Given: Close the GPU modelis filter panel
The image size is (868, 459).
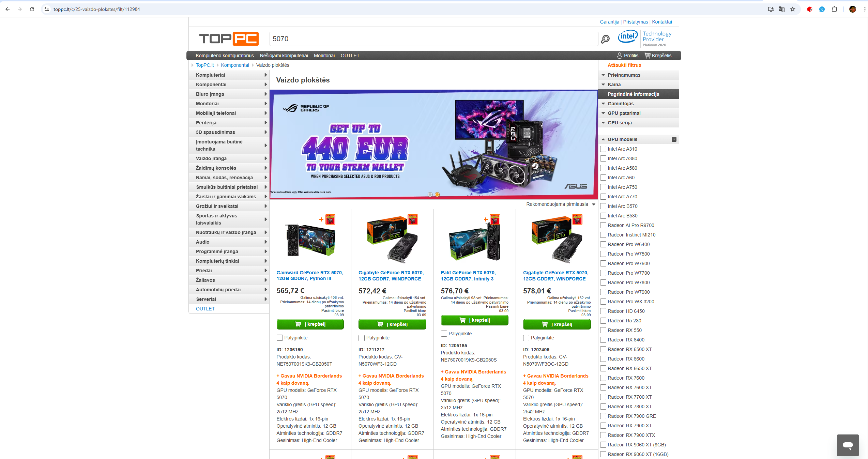Looking at the screenshot, I should (674, 139).
